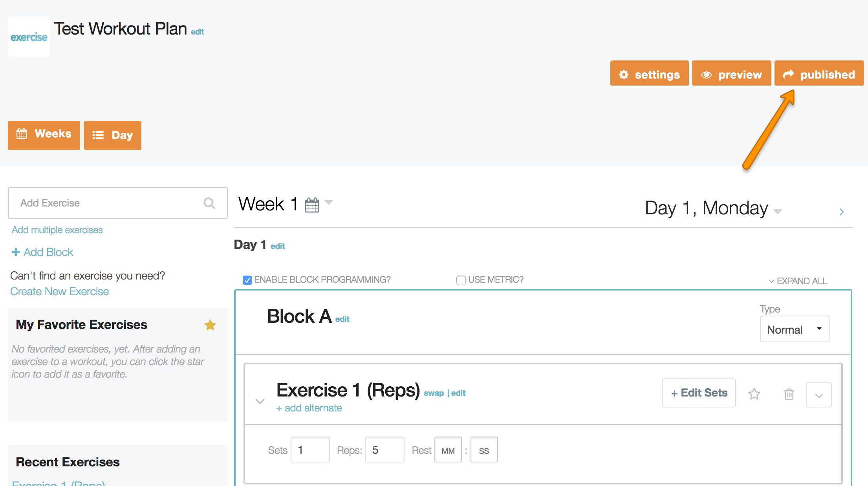Click the Reps input field
Viewport: 868px width, 486px height.
point(385,450)
